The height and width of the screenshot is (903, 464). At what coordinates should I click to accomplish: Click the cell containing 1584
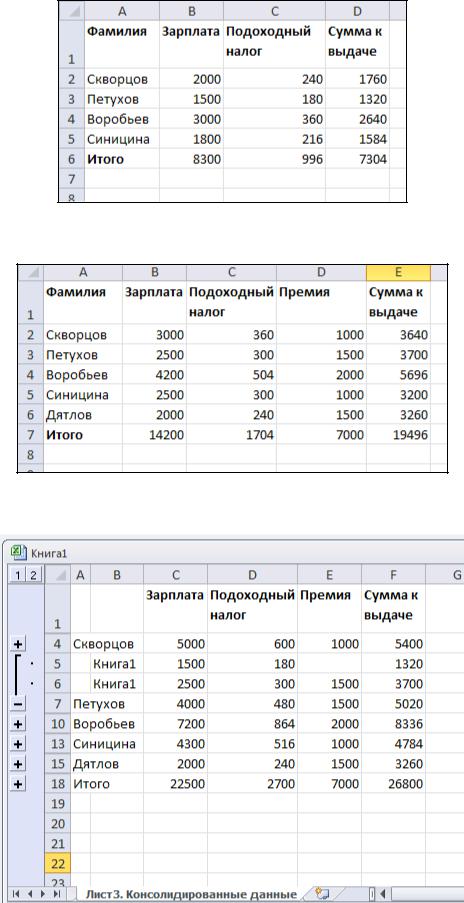357,139
